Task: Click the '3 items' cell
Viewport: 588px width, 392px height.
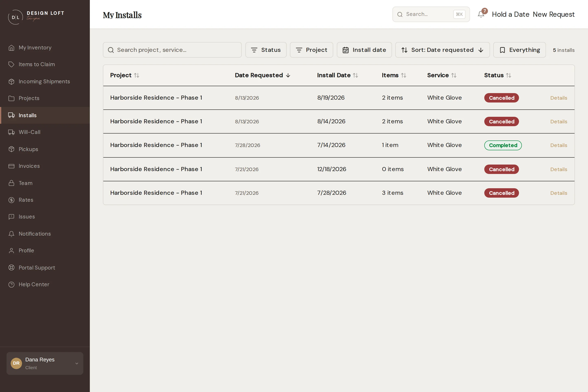Action: click(392, 193)
